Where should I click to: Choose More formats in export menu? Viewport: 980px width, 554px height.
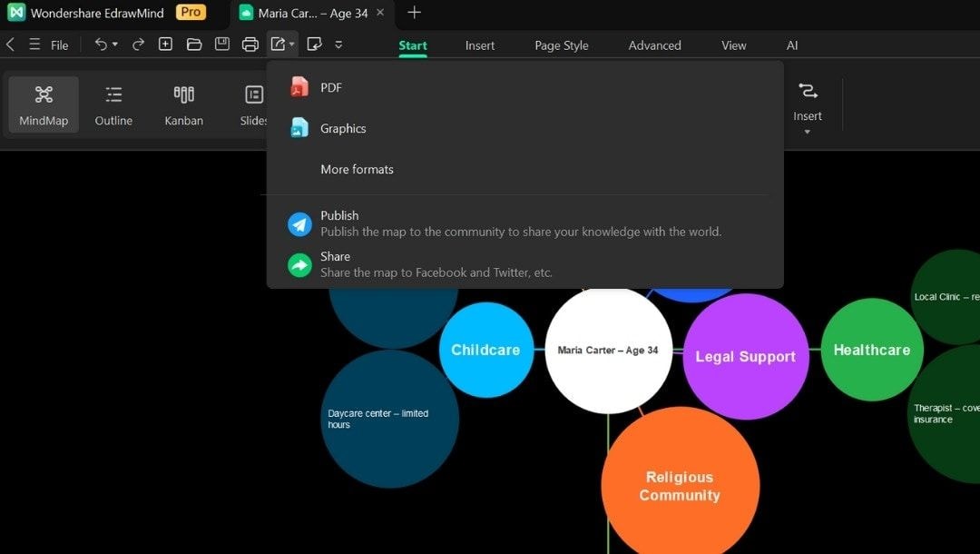(525, 170)
